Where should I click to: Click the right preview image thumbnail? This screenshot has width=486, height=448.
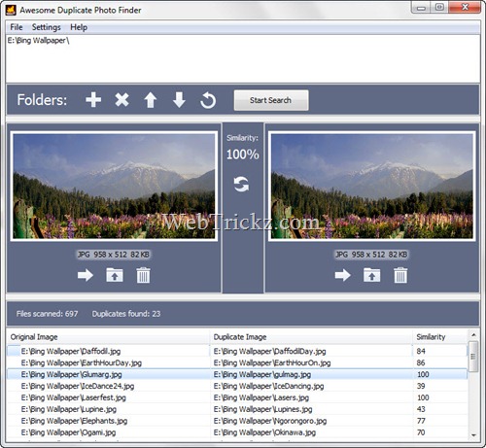(x=371, y=187)
